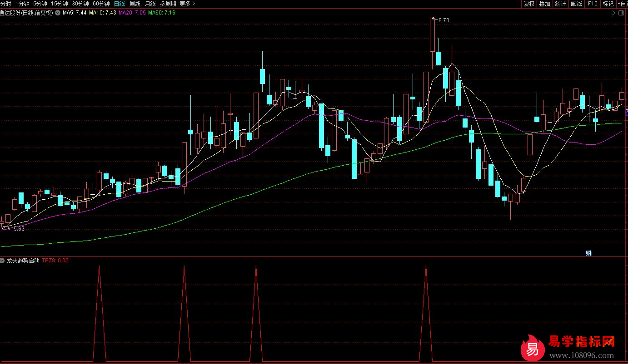Expand the 更多 periods menu
628x364 pixels.
click(187, 4)
